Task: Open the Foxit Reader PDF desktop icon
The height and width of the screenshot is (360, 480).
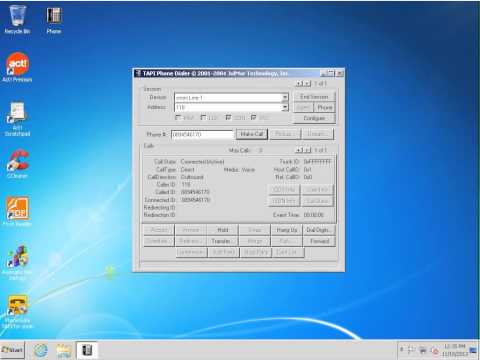Action: click(17, 211)
